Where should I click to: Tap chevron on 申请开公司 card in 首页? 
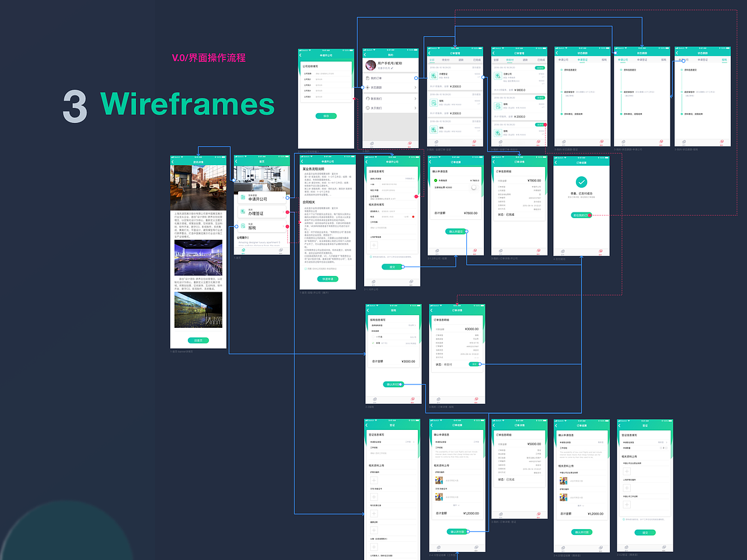point(283,197)
